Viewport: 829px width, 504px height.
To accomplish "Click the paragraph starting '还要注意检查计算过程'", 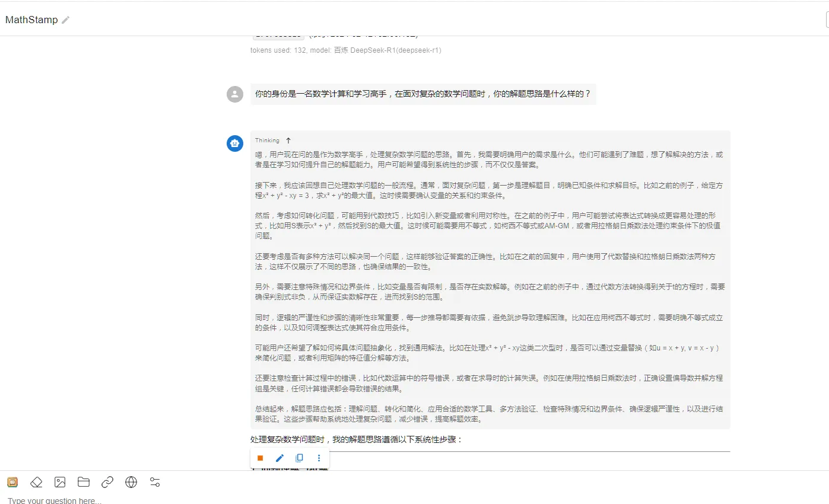I will 490,385.
